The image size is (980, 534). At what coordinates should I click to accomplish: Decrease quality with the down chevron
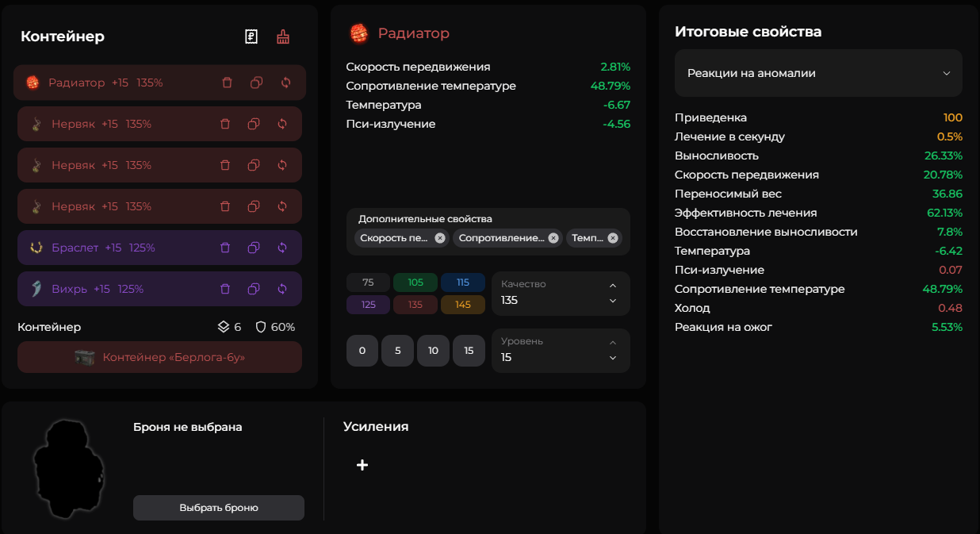[x=613, y=301]
